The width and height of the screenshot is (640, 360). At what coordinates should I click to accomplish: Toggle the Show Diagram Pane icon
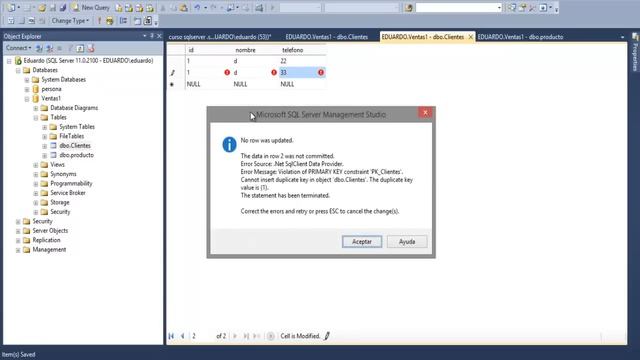coord(11,21)
